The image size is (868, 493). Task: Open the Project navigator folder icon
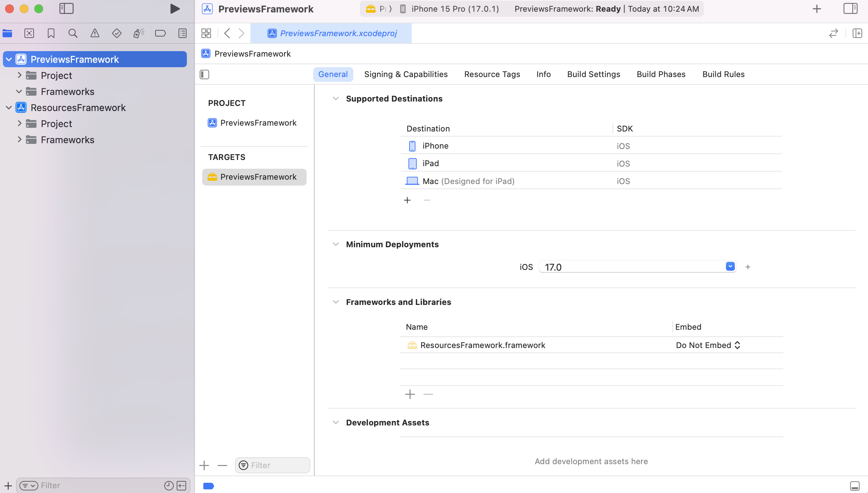(x=7, y=34)
